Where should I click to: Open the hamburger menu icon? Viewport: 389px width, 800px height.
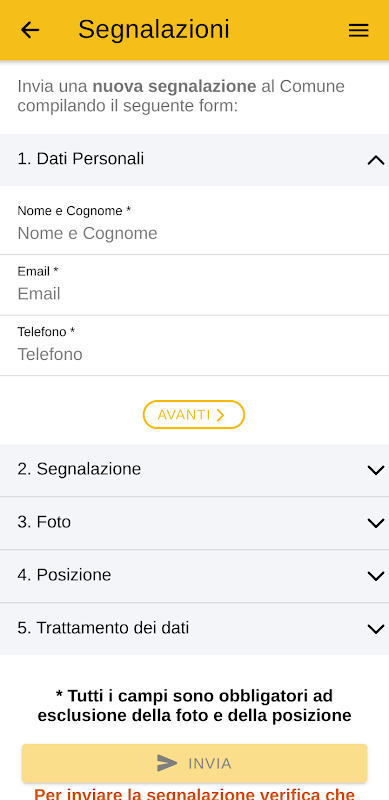[x=358, y=31]
